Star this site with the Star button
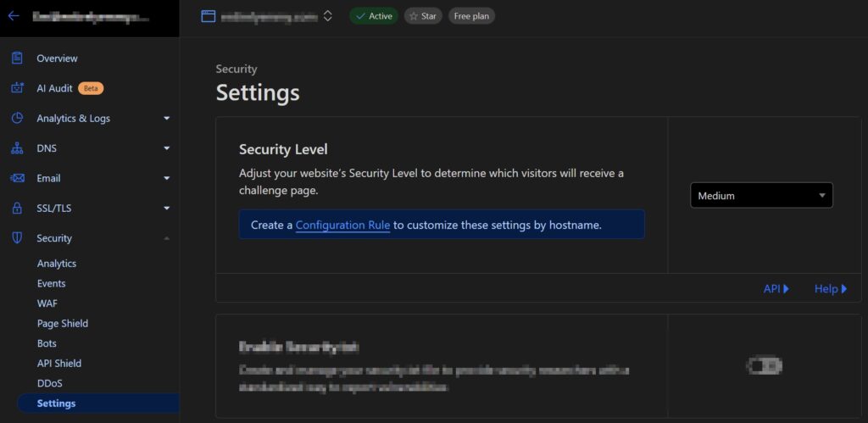868x423 pixels. [422, 16]
